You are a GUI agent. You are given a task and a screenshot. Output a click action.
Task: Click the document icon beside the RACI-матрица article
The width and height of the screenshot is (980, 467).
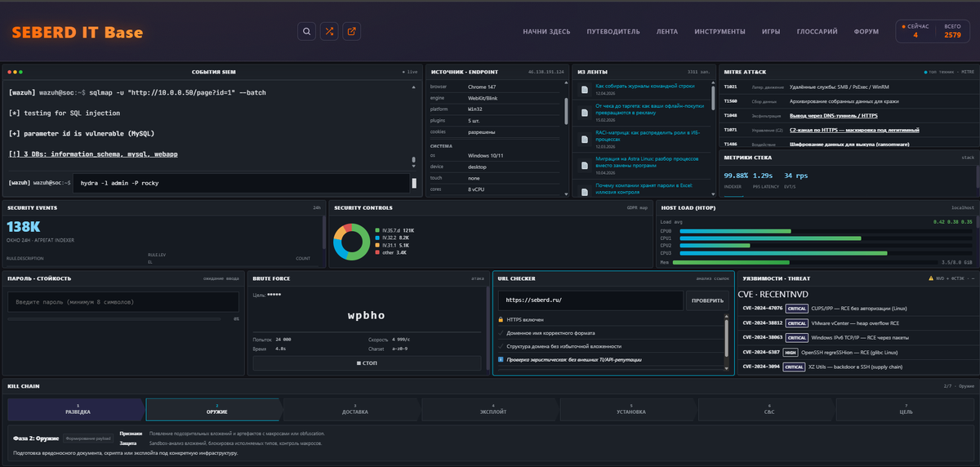(x=585, y=138)
